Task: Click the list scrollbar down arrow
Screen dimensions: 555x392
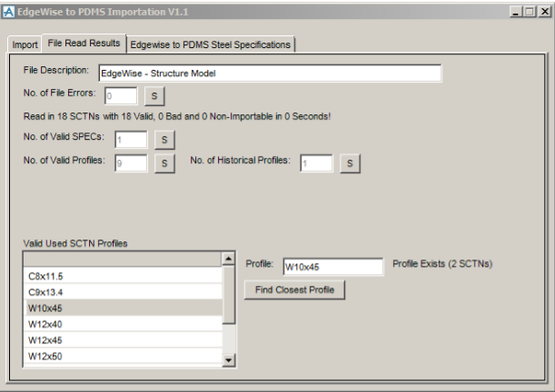Action: coord(229,360)
